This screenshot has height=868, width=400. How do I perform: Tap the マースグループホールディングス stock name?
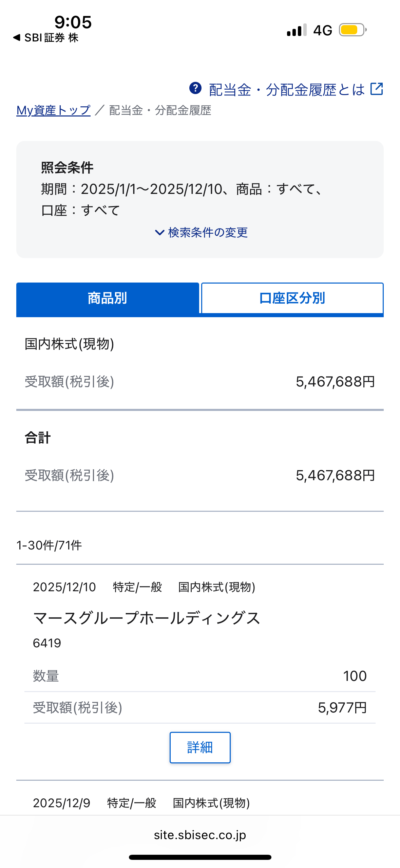pos(147,618)
